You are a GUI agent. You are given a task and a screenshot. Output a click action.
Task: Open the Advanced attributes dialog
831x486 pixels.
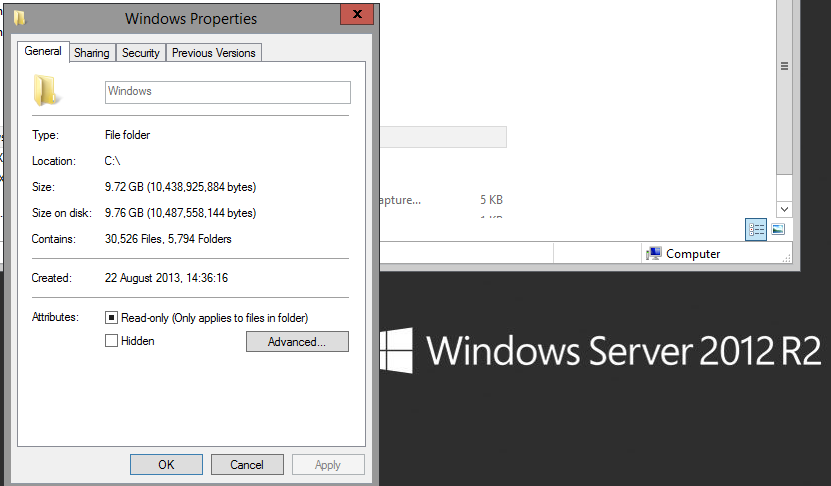297,342
